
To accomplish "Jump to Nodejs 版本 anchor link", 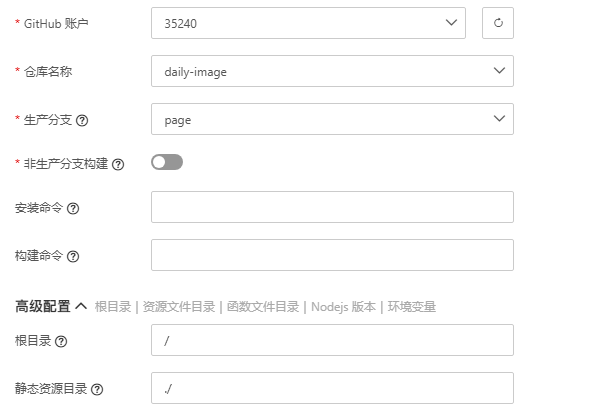I will [343, 307].
